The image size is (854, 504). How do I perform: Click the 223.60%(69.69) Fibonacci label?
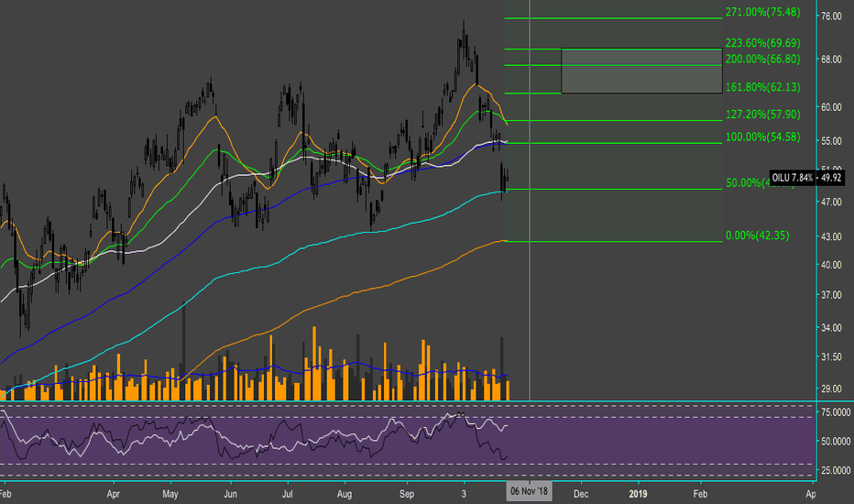coord(762,42)
